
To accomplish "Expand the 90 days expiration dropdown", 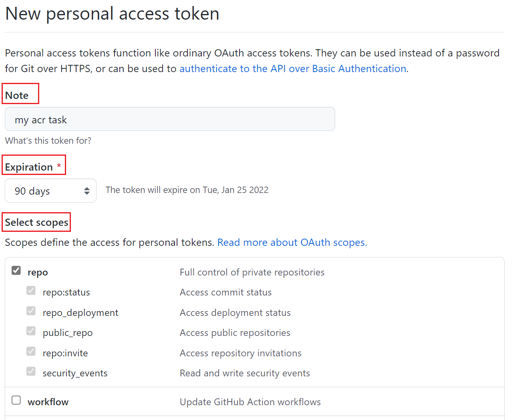I will pyautogui.click(x=50, y=191).
